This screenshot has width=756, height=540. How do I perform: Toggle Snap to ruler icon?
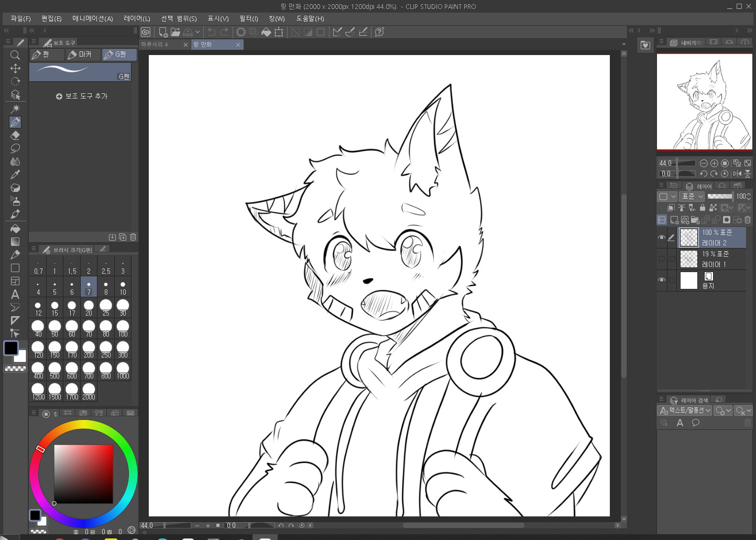coord(337,32)
